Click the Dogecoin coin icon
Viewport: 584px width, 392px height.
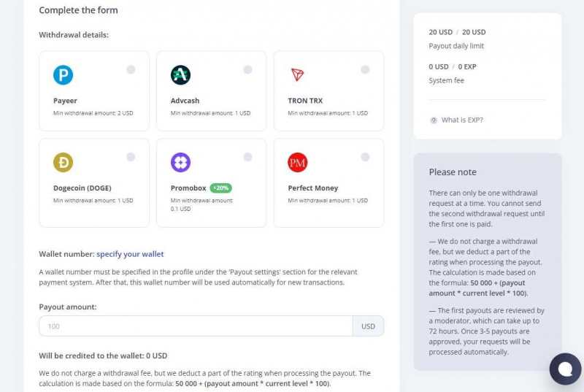[x=64, y=162]
